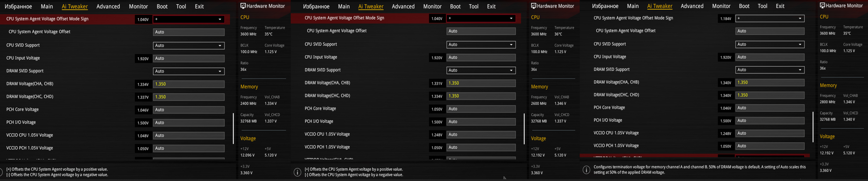Viewport: 868px width, 181px height.
Task: Click the info icon in the middle panel
Action: coord(297,172)
